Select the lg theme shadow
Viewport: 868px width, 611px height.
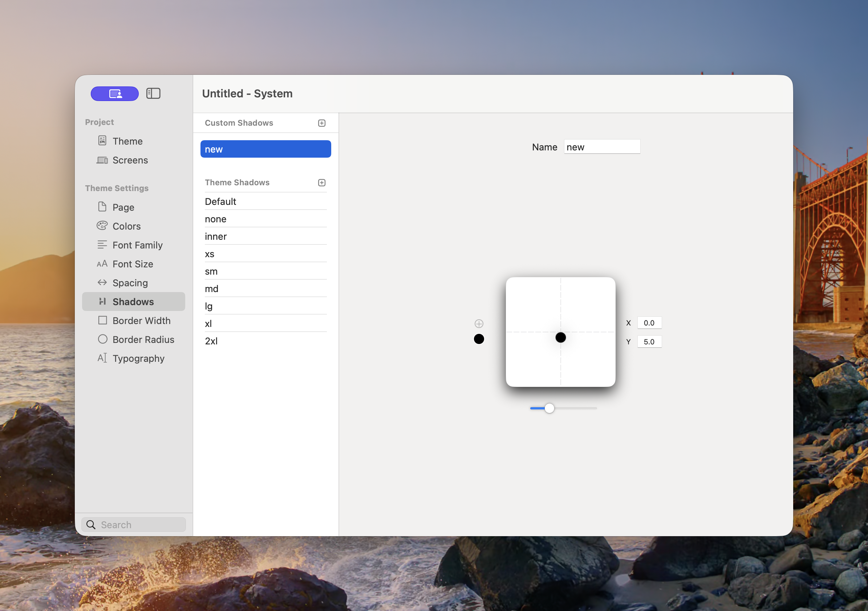(x=266, y=306)
